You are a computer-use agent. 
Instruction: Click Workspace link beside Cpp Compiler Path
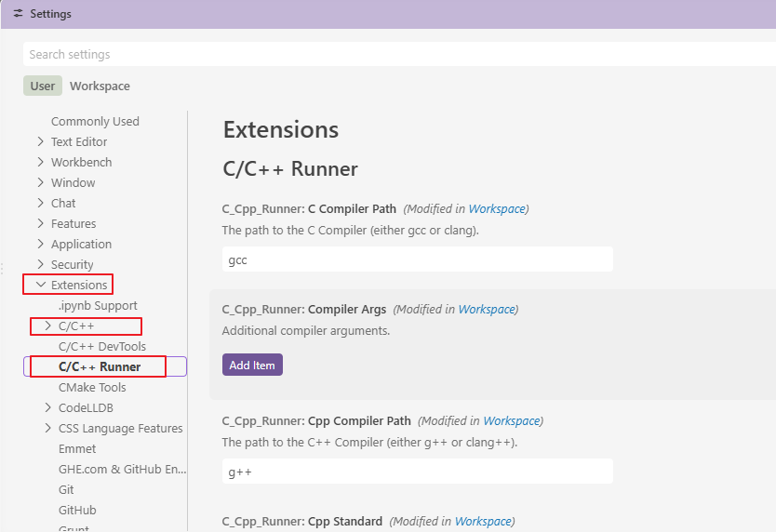pyautogui.click(x=511, y=421)
